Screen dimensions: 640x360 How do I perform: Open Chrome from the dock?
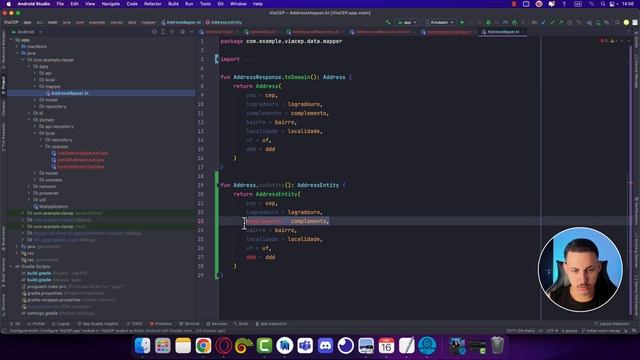click(203, 346)
